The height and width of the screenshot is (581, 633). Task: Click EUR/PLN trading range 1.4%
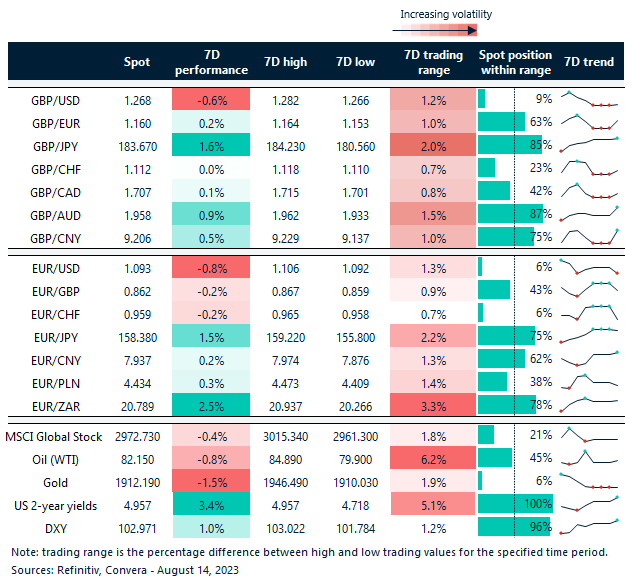tap(433, 382)
